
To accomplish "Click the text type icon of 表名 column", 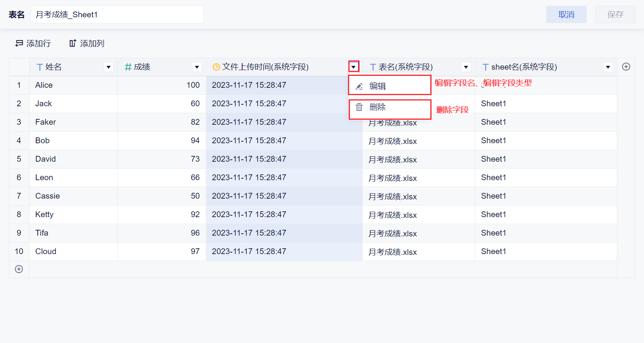I will click(x=373, y=67).
